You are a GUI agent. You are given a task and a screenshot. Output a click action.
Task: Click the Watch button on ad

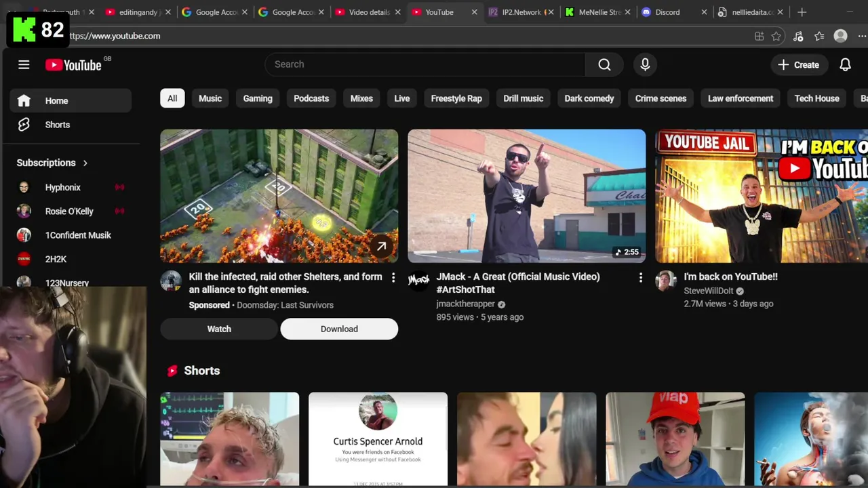tap(219, 329)
